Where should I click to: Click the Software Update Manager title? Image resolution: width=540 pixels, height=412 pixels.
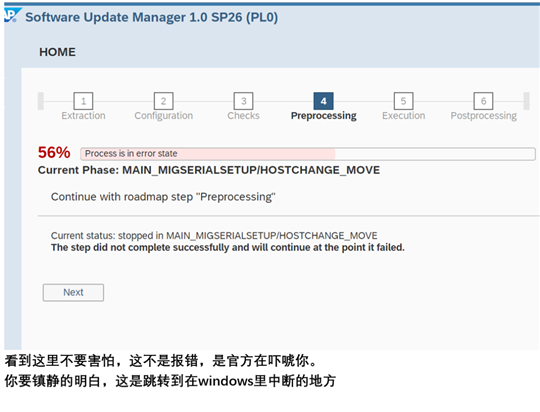(152, 17)
